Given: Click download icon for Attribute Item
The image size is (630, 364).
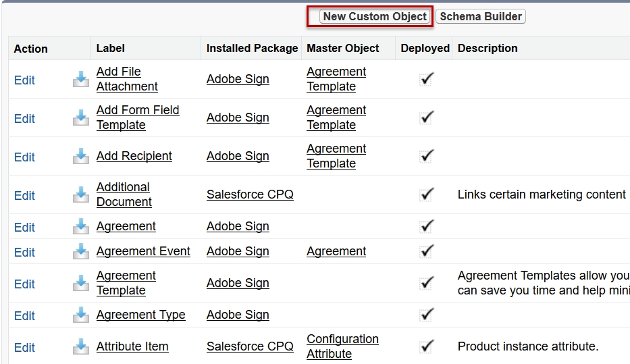Looking at the screenshot, I should (81, 346).
